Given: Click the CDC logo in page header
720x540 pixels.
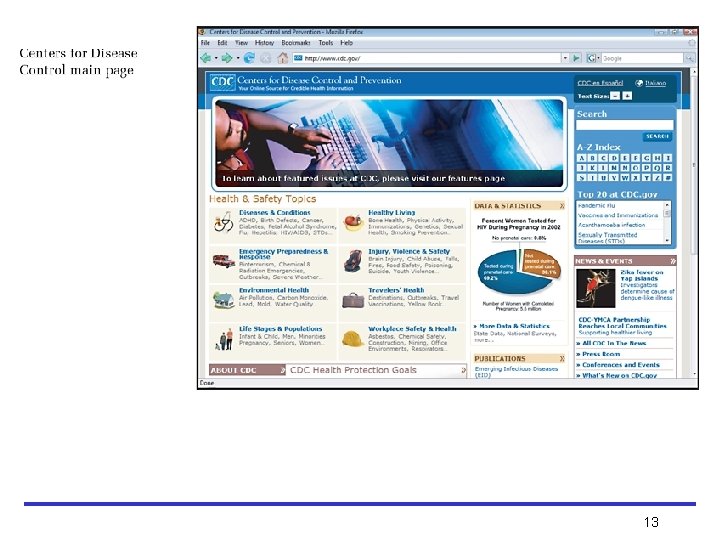Looking at the screenshot, I should click(222, 83).
